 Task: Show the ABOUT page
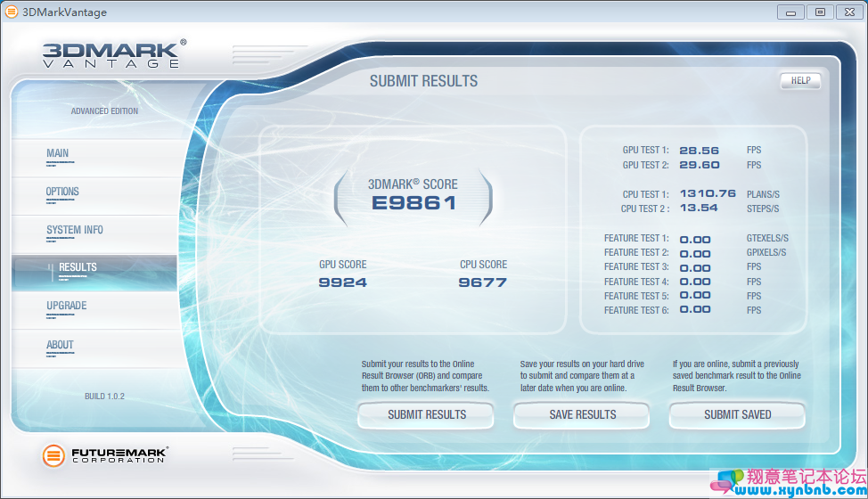[94, 349]
